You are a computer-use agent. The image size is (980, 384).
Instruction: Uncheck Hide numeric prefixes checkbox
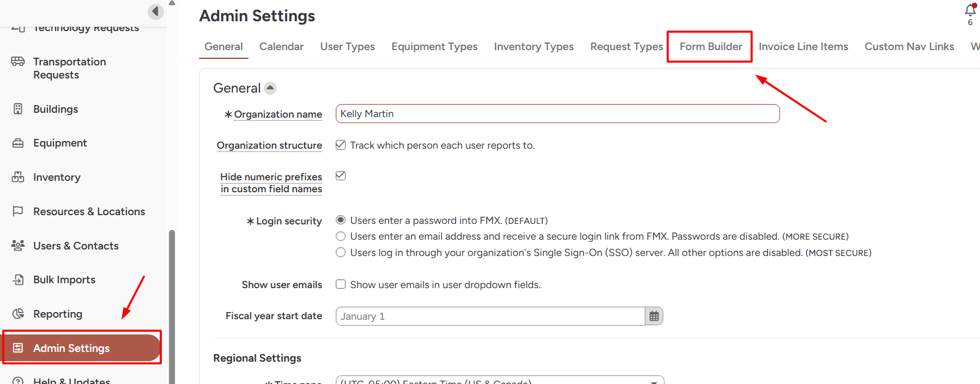(341, 175)
